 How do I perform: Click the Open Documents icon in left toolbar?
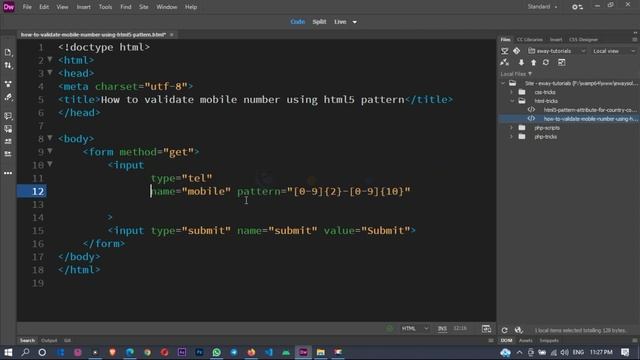pos(8,52)
